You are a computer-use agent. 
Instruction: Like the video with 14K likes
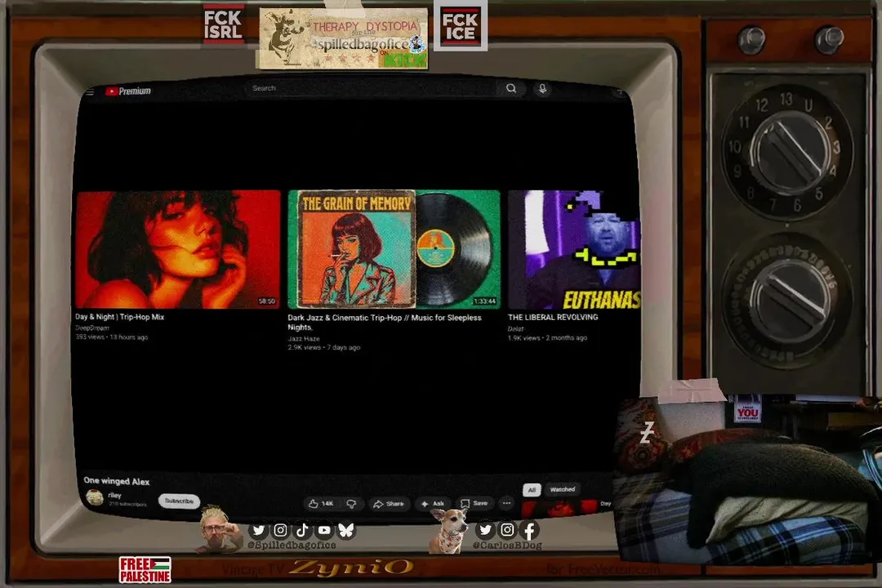321,504
